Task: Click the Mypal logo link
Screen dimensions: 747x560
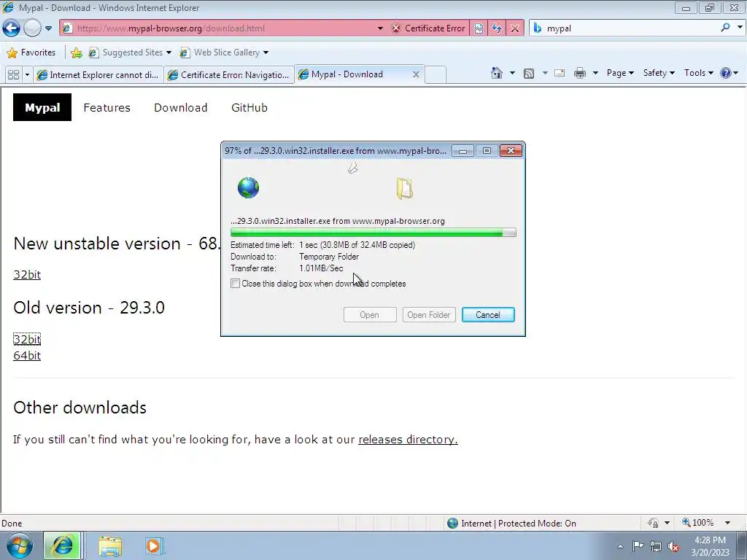Action: (42, 107)
